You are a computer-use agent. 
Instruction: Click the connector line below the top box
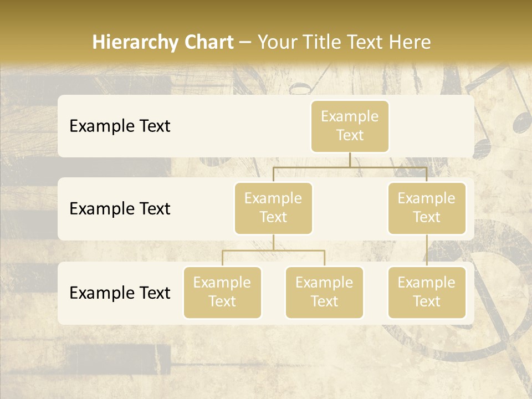click(350, 160)
